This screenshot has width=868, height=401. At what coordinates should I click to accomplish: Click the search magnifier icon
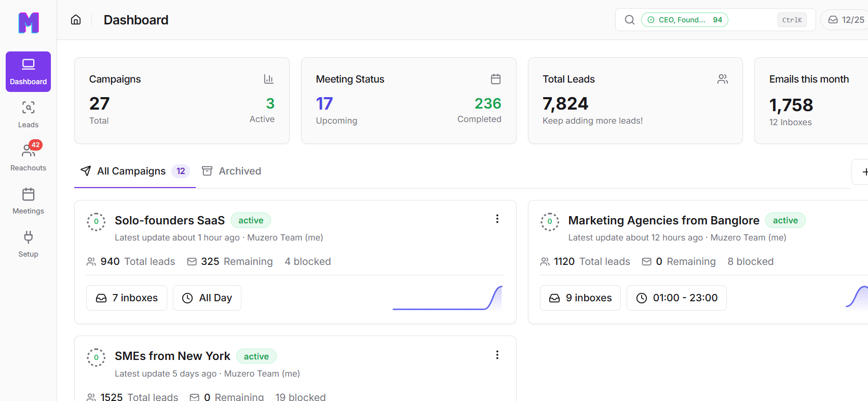[x=630, y=20]
